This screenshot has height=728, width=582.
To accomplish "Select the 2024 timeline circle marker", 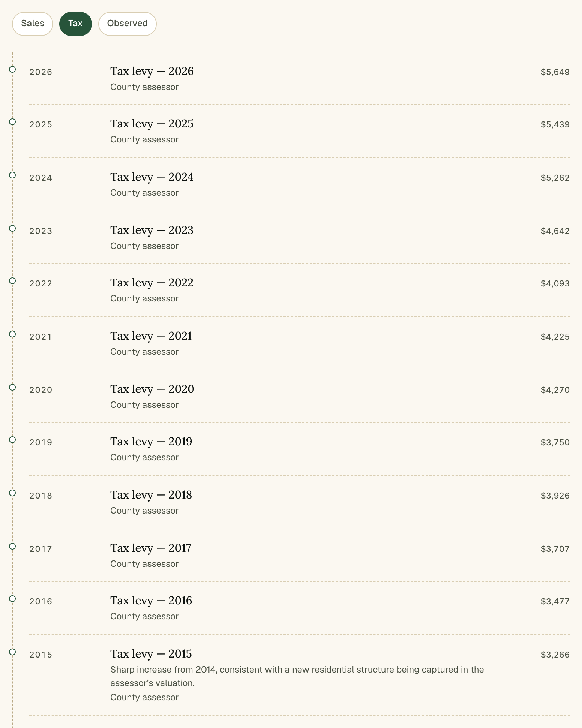I will pos(12,175).
